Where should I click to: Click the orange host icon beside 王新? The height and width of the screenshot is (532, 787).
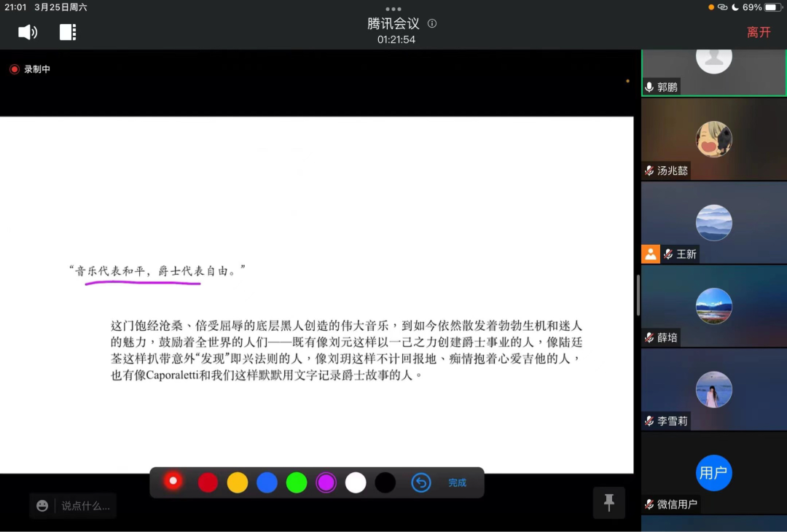(650, 254)
